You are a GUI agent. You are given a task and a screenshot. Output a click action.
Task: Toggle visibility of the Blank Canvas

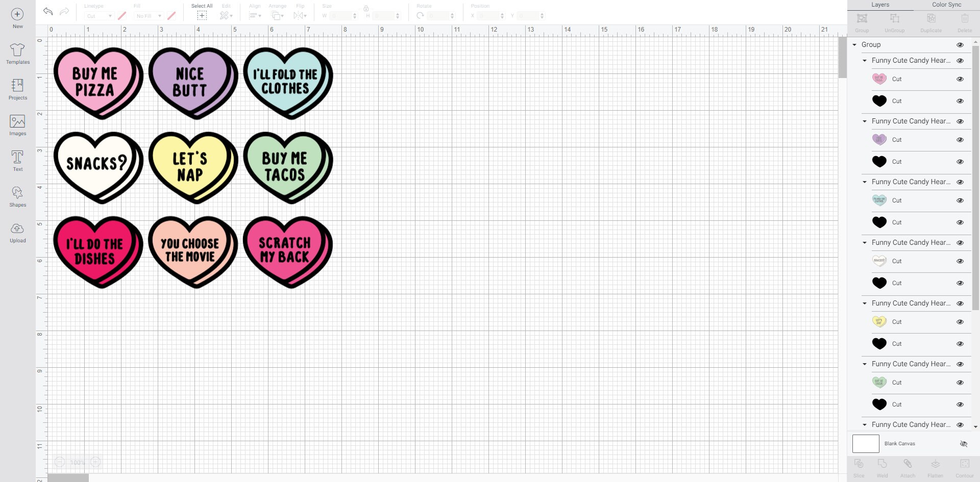pyautogui.click(x=964, y=444)
